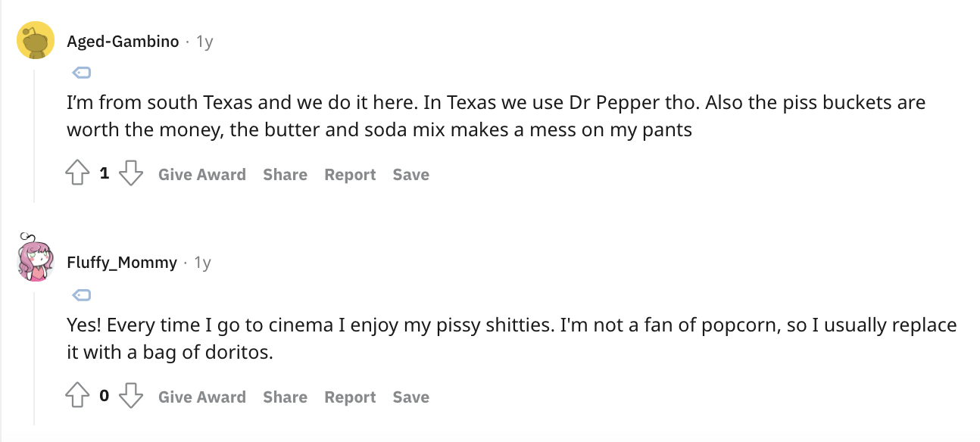Viewport: 980px width, 442px height.
Task: Share Fluffy_Mommy's doritos comment
Action: [285, 397]
